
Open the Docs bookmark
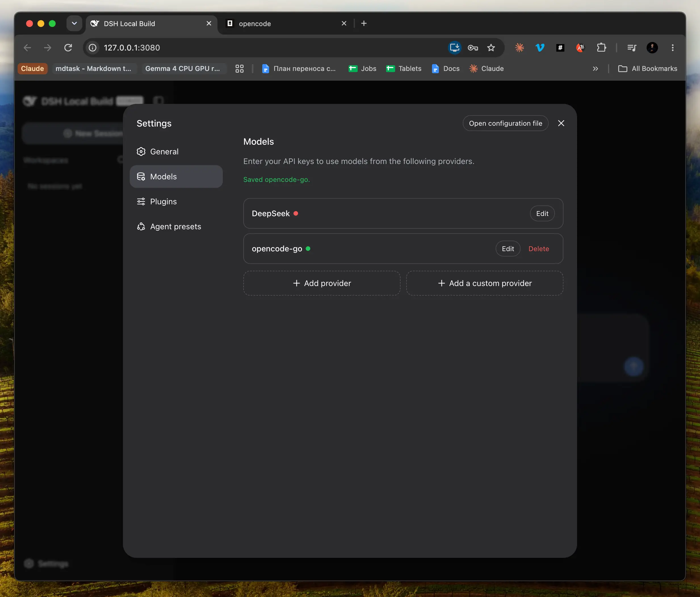[x=446, y=69]
